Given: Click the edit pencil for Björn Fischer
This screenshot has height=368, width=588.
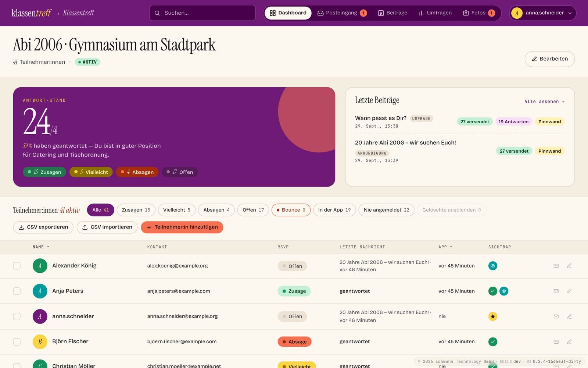Looking at the screenshot, I should [569, 342].
